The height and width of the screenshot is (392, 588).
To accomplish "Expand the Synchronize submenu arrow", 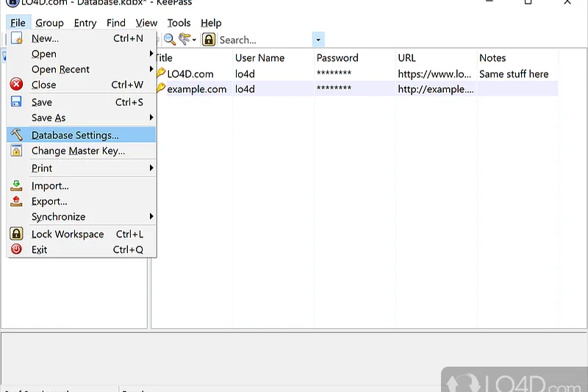I will pos(151,216).
